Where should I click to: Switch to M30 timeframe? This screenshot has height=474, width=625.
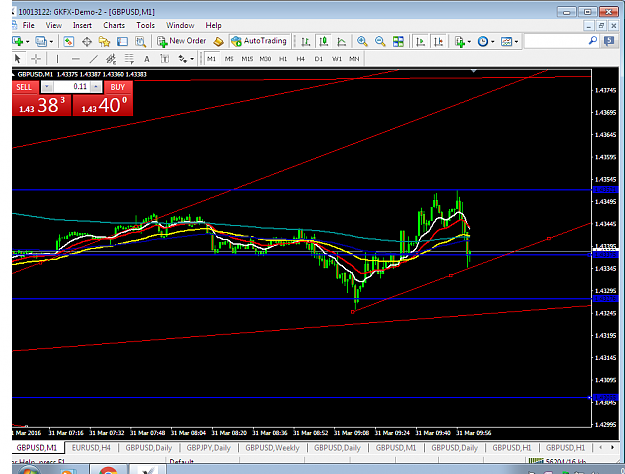click(x=265, y=59)
